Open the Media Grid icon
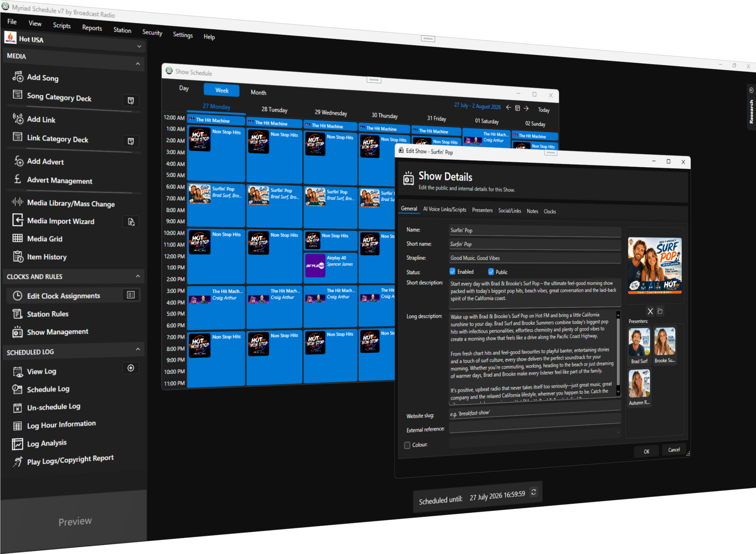 coord(17,238)
